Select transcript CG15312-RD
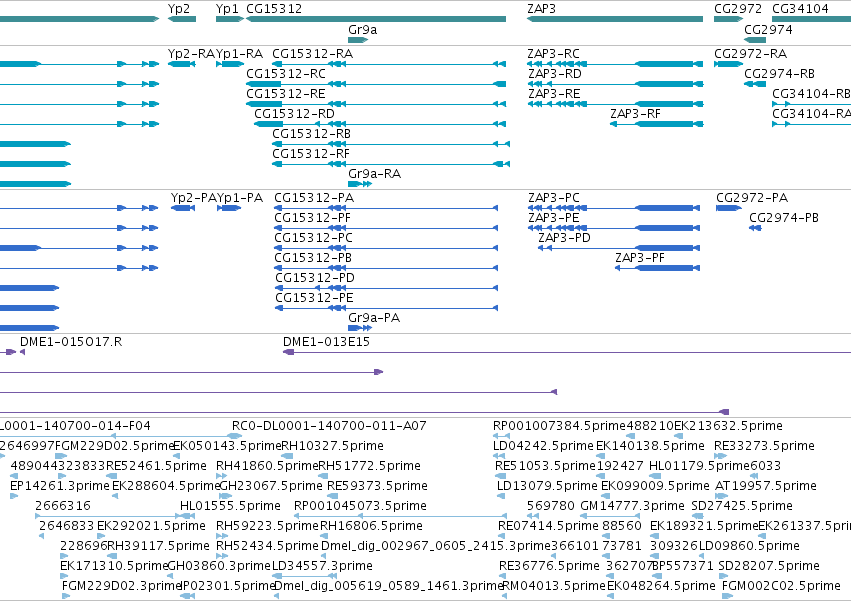Screen dimensions: 851x601 (294, 114)
